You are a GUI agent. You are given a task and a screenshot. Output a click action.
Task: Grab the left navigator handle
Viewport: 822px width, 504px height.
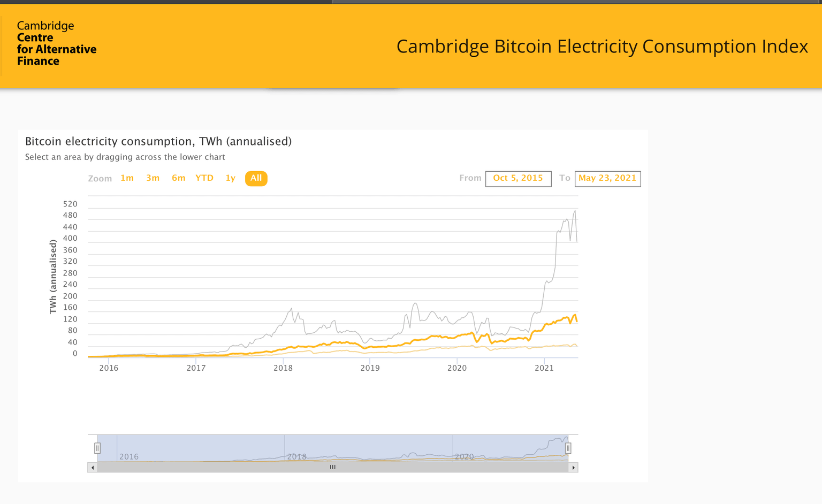[x=98, y=448]
